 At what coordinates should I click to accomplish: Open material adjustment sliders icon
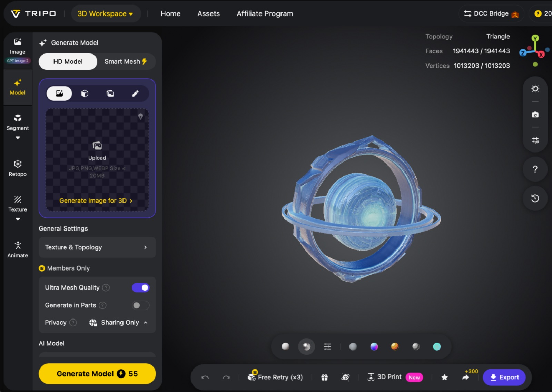click(x=327, y=346)
